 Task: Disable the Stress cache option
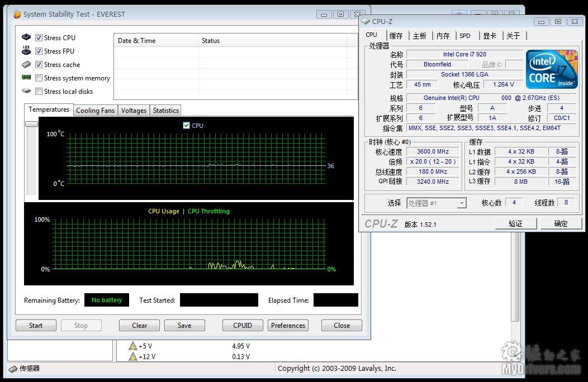tap(39, 64)
